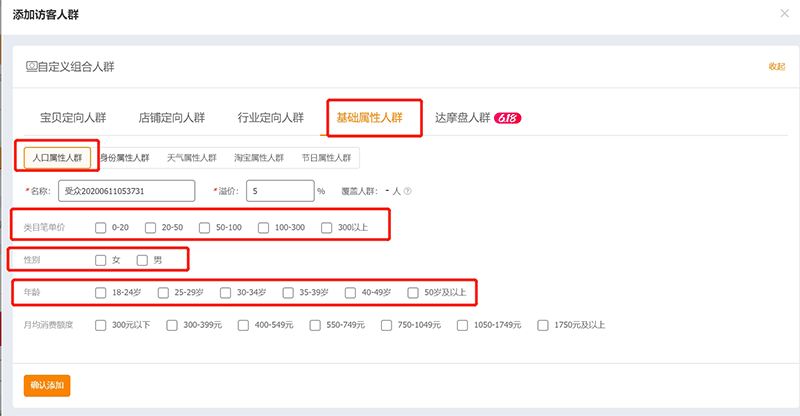Switch to the 宝贝定向人群 tab
Viewport: 800px width, 416px height.
coord(72,117)
